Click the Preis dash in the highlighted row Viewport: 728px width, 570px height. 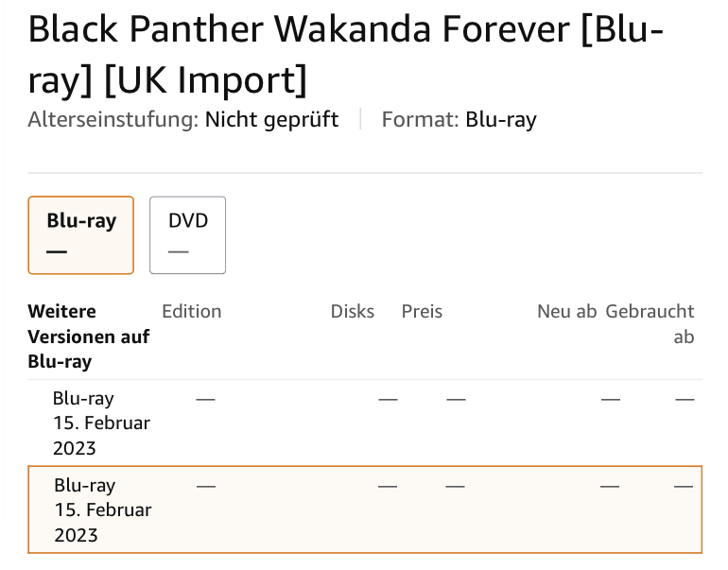[455, 487]
